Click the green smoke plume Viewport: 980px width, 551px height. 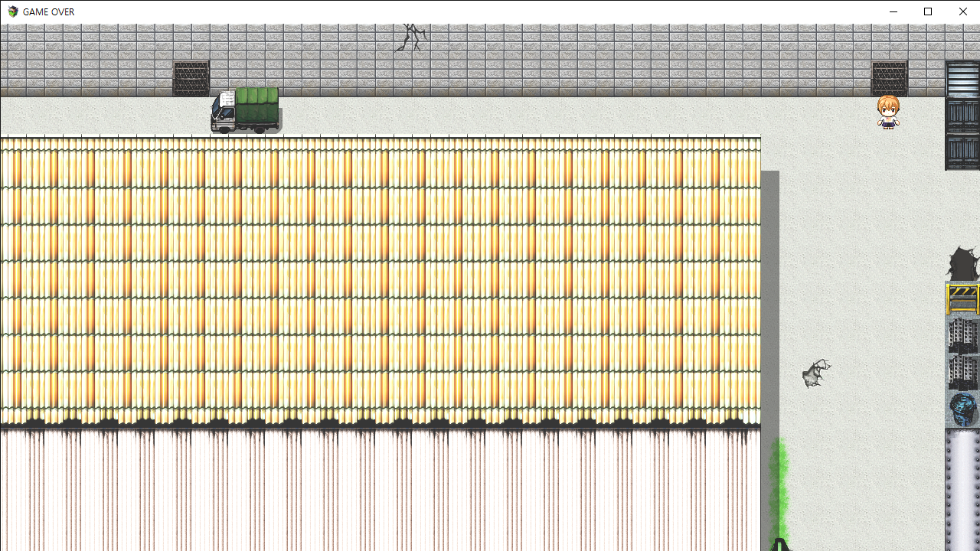pos(779,490)
